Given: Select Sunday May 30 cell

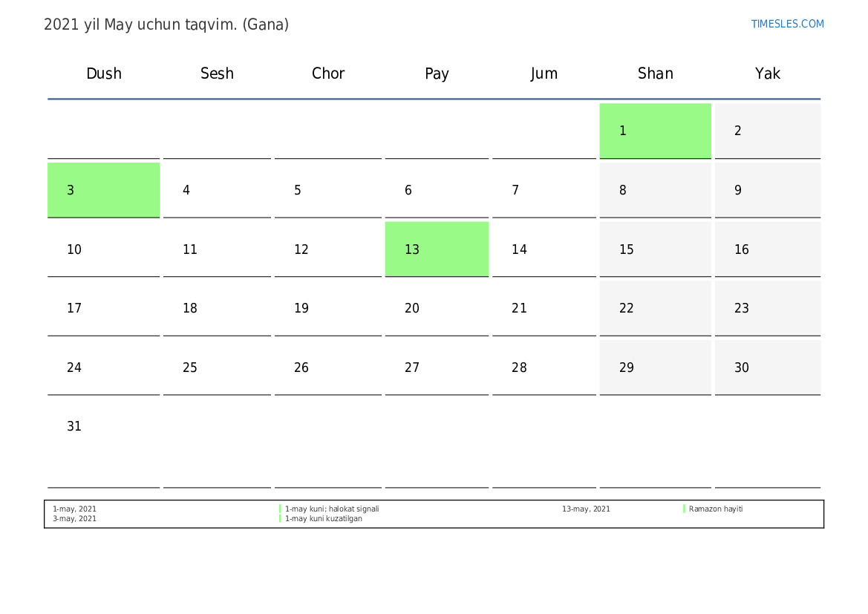Looking at the screenshot, I should (x=767, y=368).
